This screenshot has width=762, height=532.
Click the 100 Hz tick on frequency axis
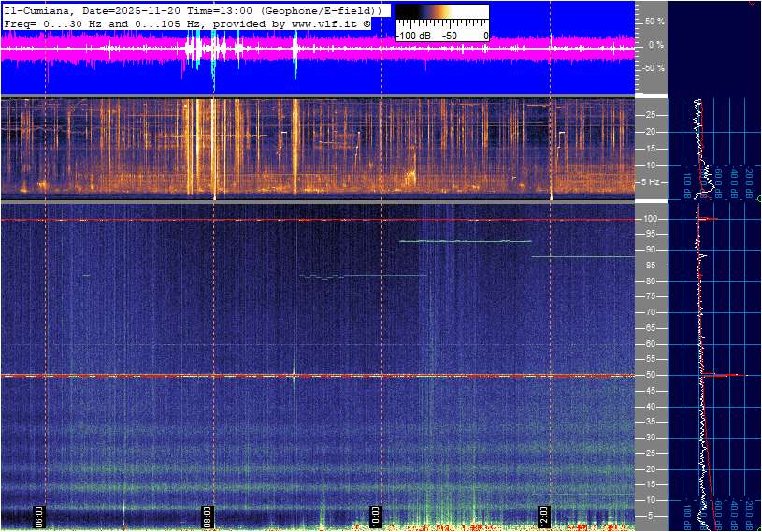tap(651, 219)
